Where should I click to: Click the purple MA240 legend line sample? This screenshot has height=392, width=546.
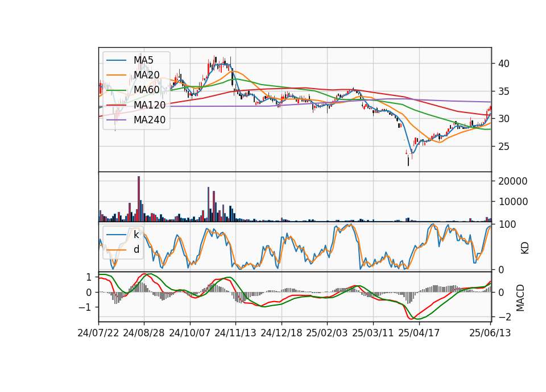(116, 120)
